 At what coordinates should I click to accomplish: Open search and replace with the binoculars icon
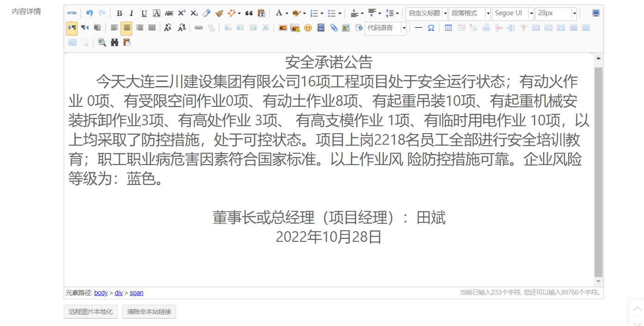115,42
